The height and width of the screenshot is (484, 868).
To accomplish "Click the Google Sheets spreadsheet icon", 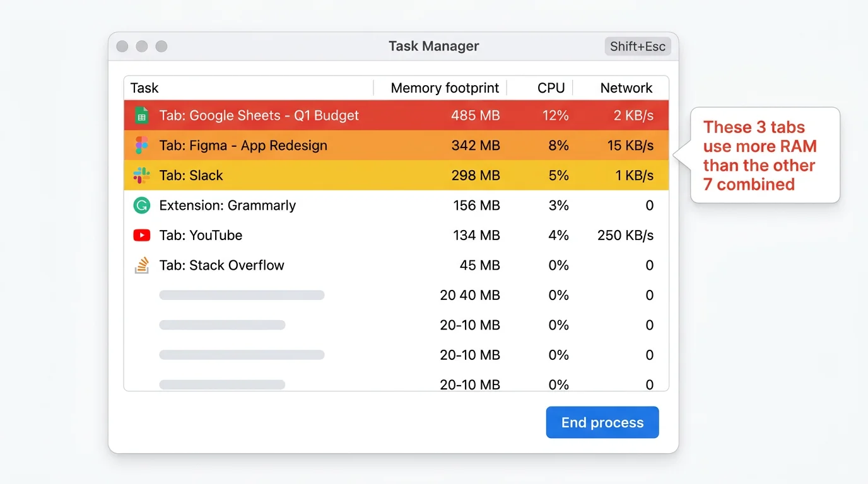I will click(141, 115).
